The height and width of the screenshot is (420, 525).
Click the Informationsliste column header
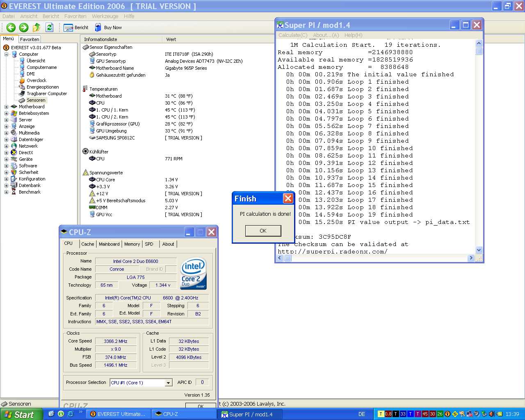coord(122,39)
